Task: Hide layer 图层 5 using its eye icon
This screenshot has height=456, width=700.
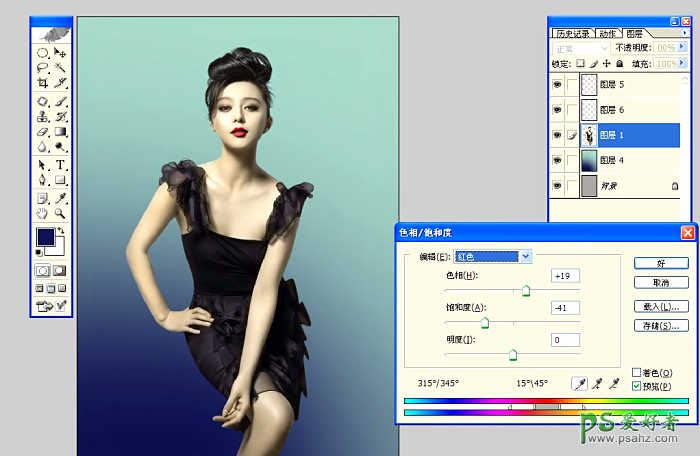Action: [x=557, y=85]
